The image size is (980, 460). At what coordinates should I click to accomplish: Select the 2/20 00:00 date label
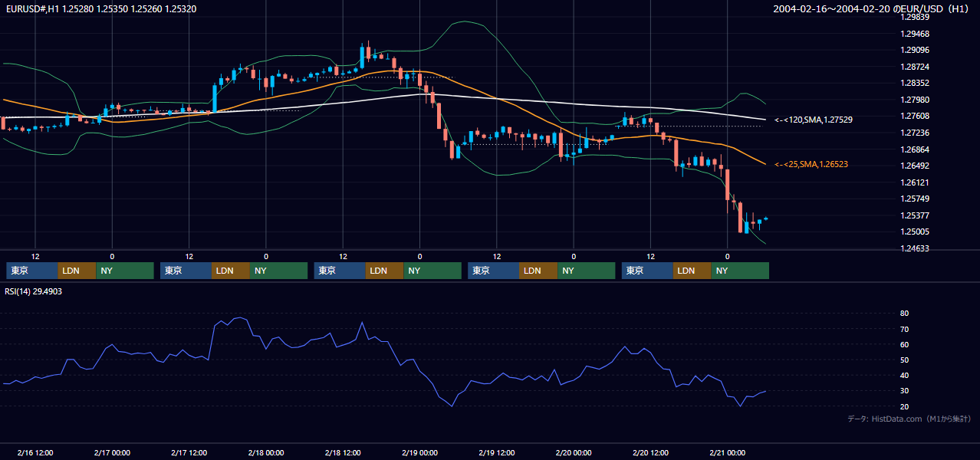click(x=574, y=452)
